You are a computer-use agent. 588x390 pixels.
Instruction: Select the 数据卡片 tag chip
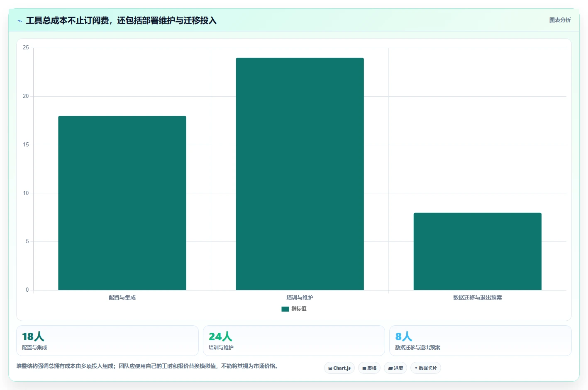point(426,368)
